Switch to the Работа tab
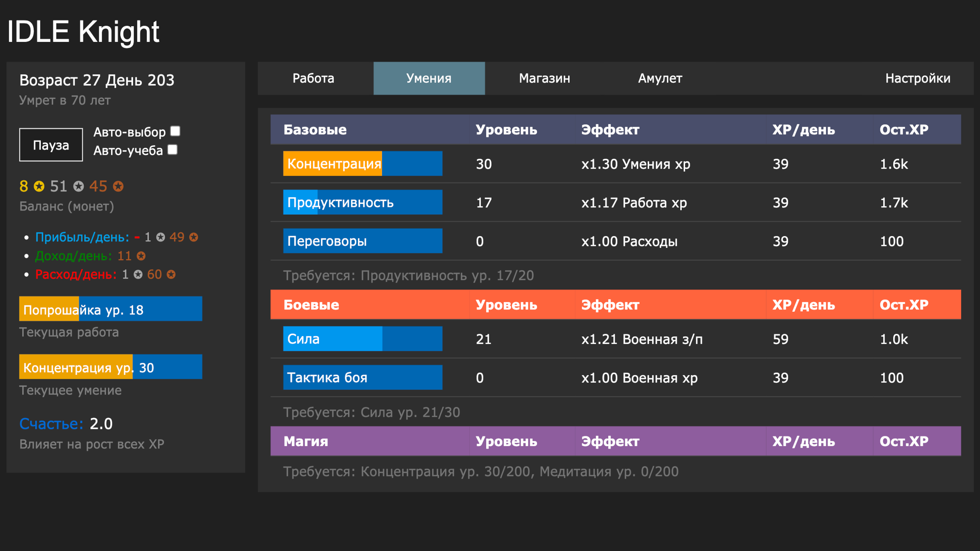The height and width of the screenshot is (551, 980). 313,78
